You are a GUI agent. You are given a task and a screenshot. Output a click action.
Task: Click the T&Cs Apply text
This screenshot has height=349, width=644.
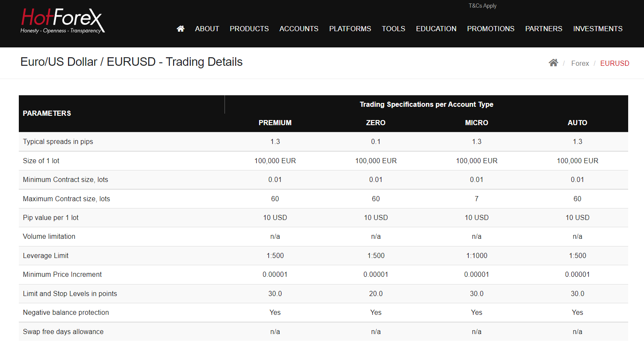click(482, 6)
